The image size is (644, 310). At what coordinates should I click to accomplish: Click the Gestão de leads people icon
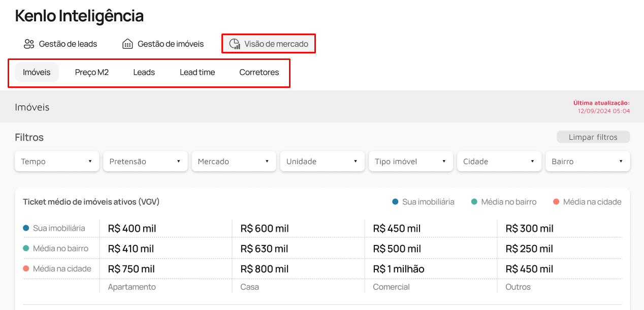tap(29, 44)
